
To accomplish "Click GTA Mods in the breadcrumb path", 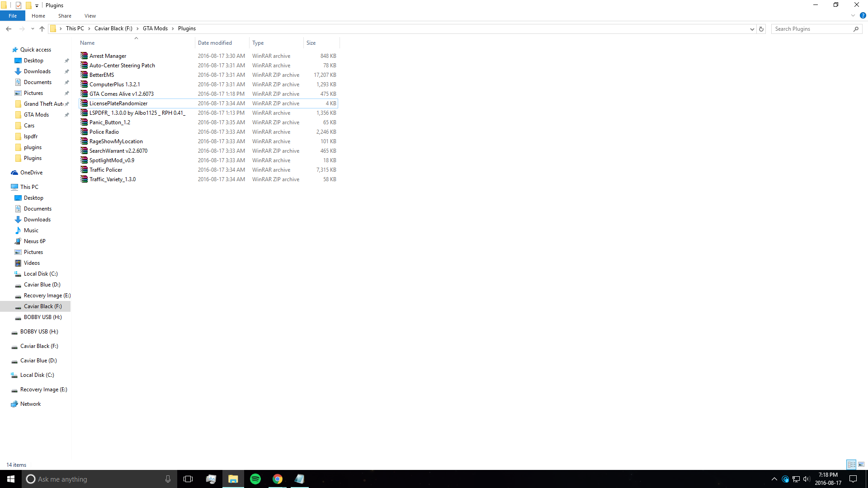I will (155, 28).
